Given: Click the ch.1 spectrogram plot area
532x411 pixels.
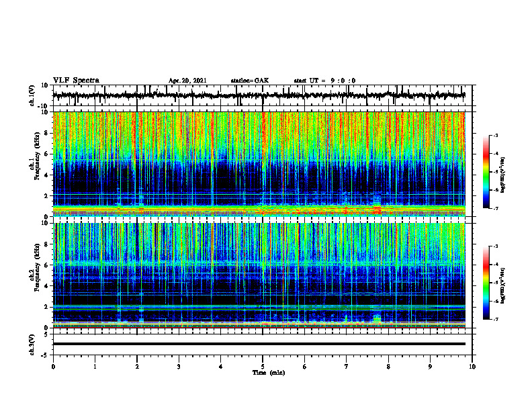Looking at the screenshot, I should [x=259, y=164].
